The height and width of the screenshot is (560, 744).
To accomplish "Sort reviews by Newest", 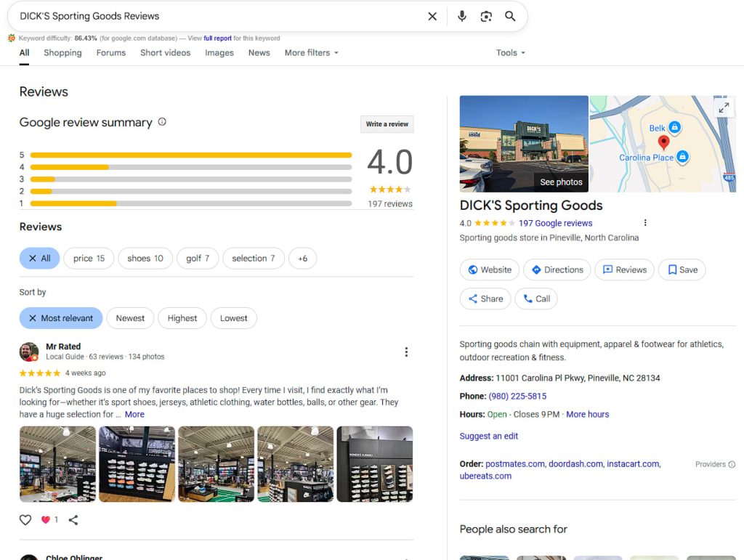I will pos(130,318).
